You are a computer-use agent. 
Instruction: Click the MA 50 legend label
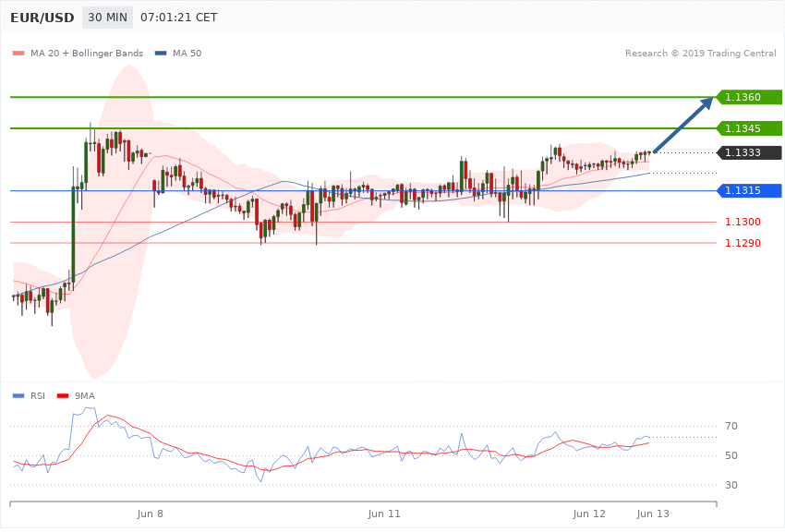tap(187, 53)
